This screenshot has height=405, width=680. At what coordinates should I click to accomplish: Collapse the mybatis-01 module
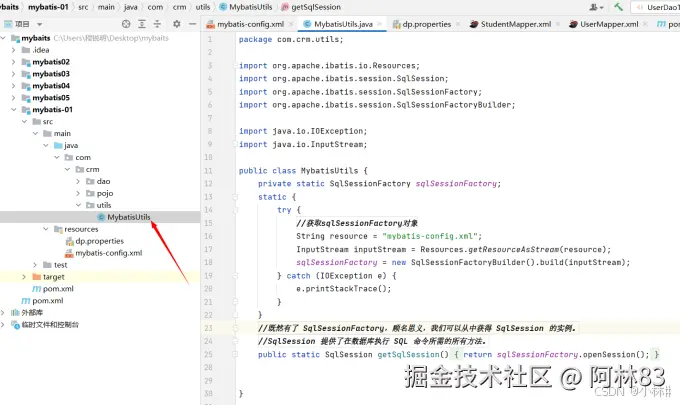coord(13,110)
